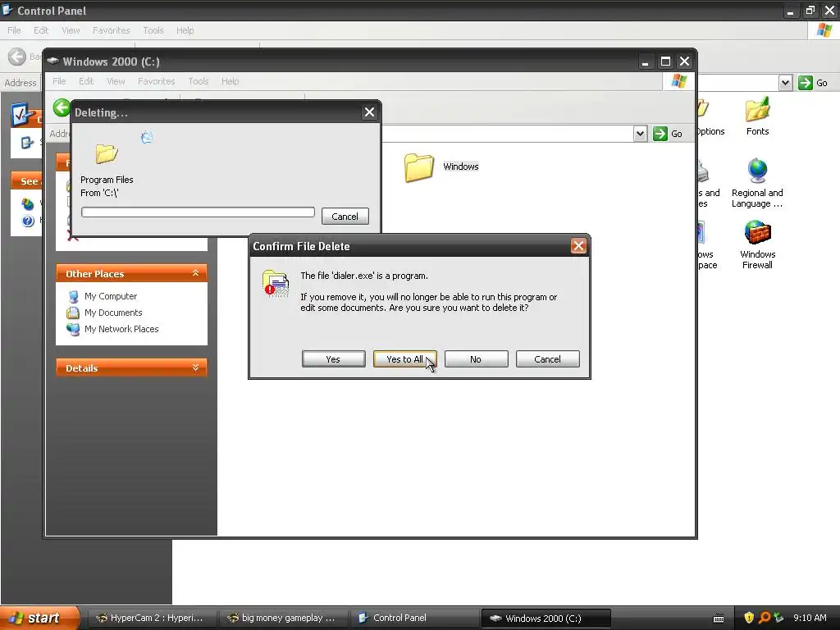Image resolution: width=840 pixels, height=630 pixels.
Task: Click the Windows flag logo in C: window
Action: click(678, 81)
